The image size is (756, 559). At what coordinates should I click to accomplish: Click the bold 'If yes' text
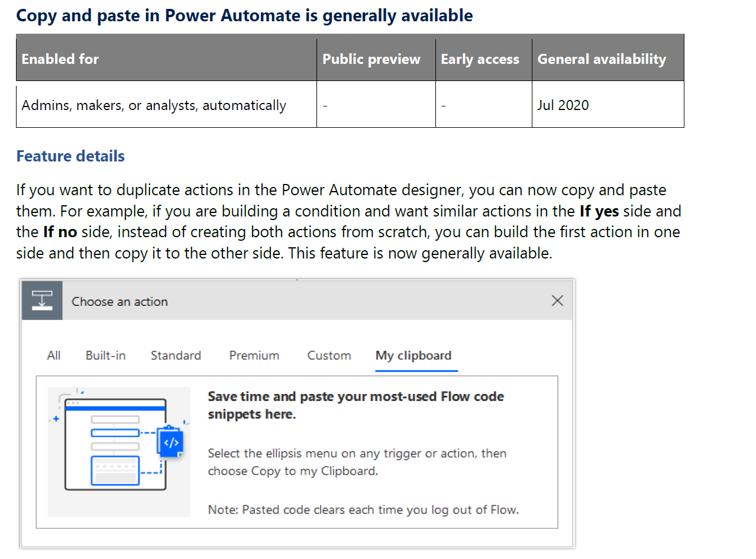click(x=598, y=211)
